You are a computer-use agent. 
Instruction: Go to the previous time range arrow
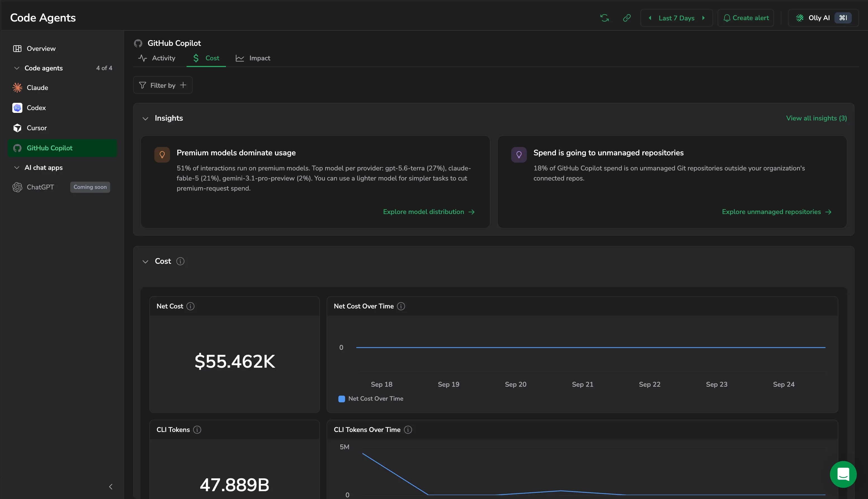pos(650,18)
